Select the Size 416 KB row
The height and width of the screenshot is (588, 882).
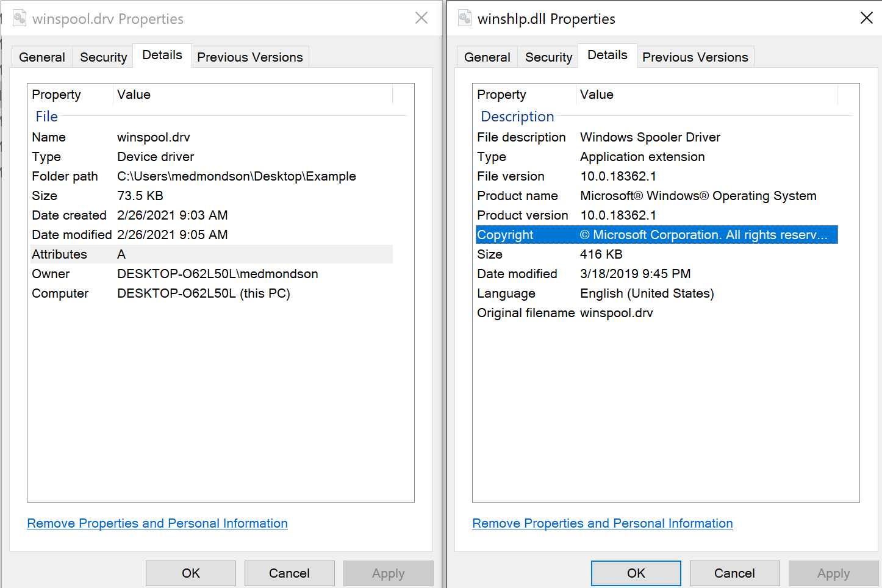[x=656, y=254]
